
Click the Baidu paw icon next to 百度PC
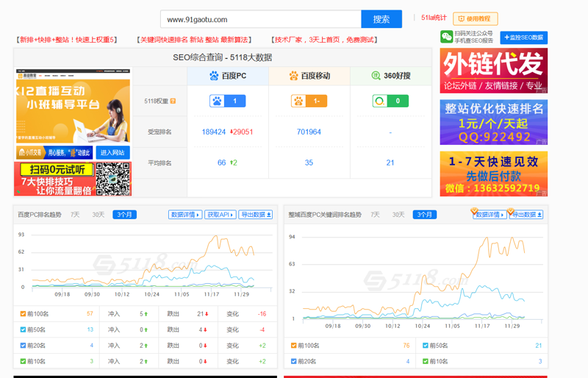click(214, 76)
